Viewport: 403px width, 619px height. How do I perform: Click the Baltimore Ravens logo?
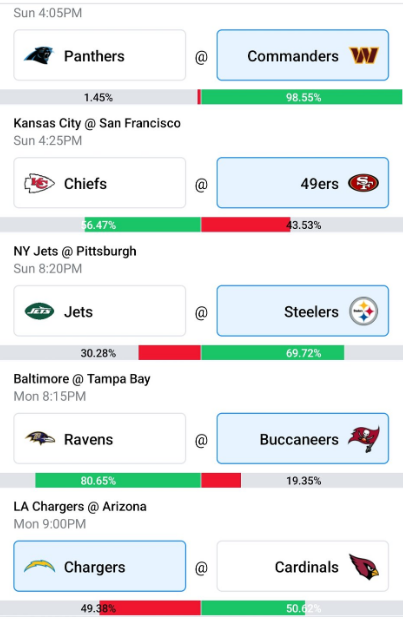point(40,438)
